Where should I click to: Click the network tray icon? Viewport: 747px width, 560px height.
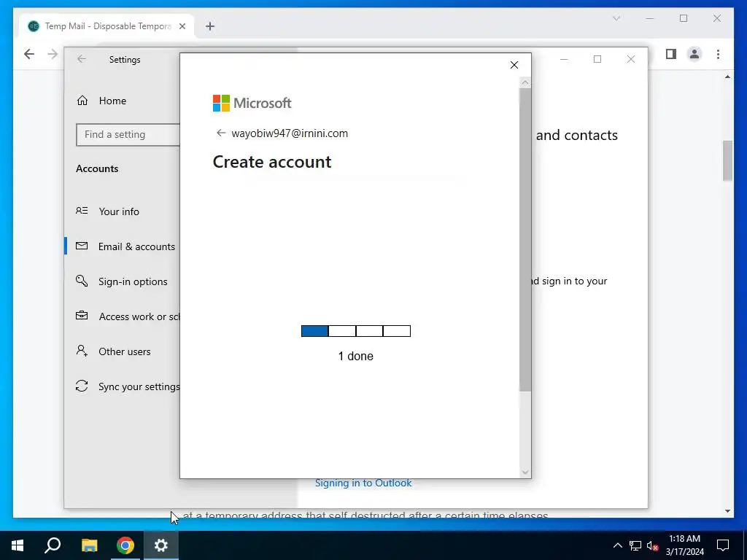tap(635, 545)
